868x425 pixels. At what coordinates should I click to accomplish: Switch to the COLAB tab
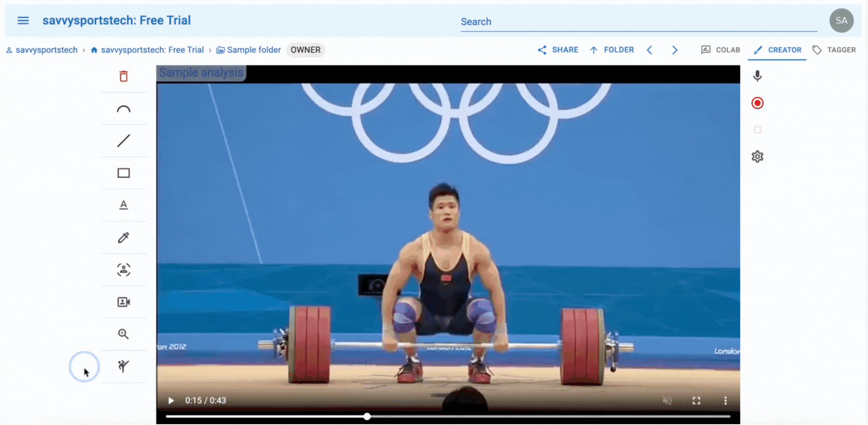(x=720, y=50)
